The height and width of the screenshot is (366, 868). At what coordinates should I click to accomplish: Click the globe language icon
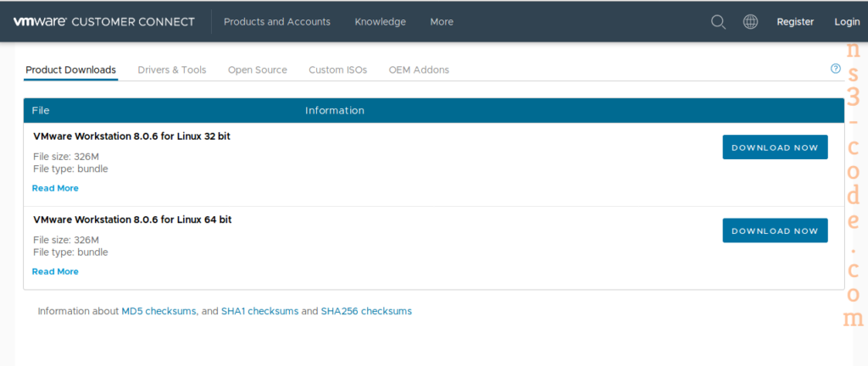click(x=750, y=22)
